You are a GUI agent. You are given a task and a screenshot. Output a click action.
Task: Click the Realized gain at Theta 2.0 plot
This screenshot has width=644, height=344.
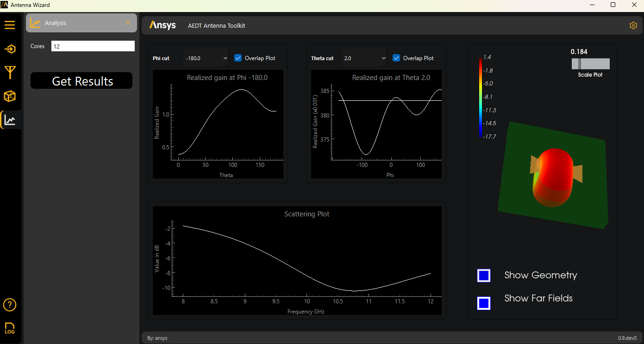pos(376,124)
